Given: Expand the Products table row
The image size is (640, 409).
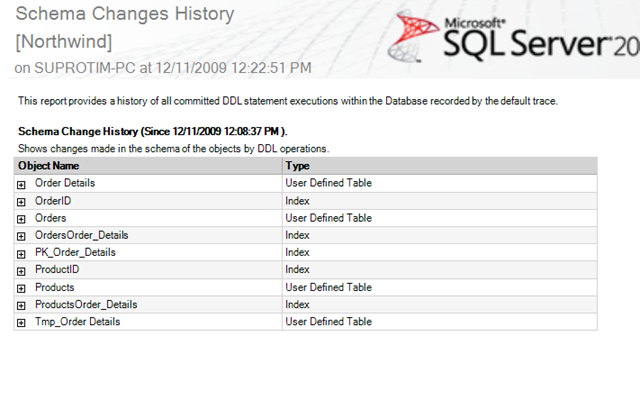Looking at the screenshot, I should (x=21, y=289).
